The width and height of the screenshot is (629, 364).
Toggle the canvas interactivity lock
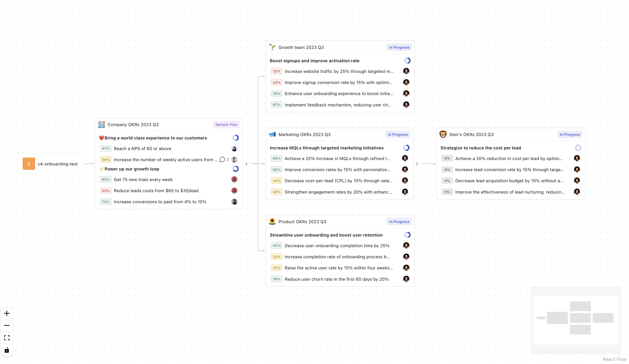(x=7, y=350)
